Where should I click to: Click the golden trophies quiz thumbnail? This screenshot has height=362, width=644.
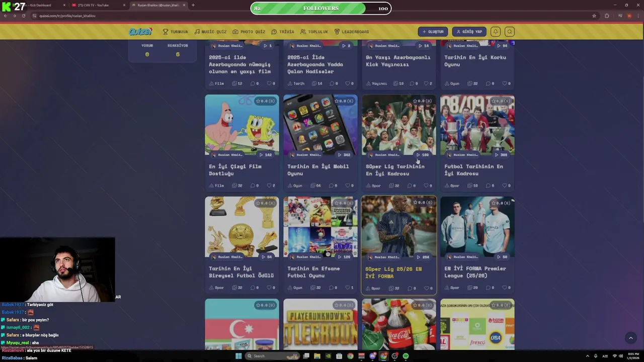tap(242, 227)
